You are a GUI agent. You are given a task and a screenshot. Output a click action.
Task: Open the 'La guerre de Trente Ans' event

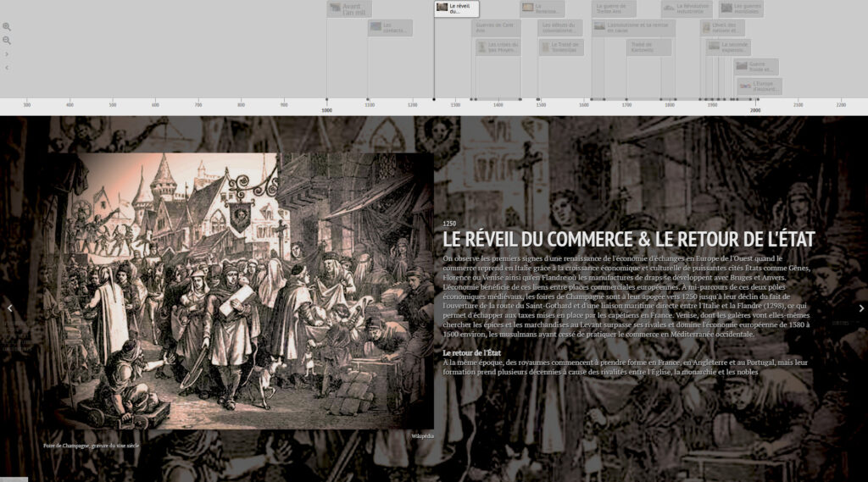(614, 8)
